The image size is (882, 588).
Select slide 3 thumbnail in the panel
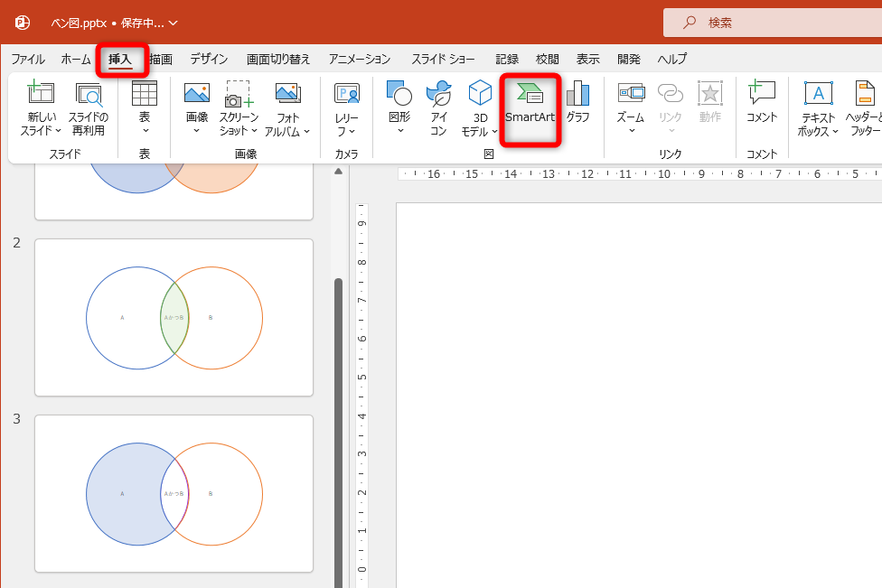coord(174,493)
